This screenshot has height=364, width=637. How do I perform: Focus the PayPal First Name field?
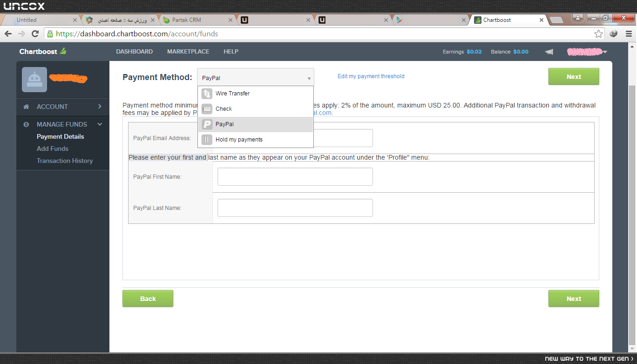pos(295,177)
